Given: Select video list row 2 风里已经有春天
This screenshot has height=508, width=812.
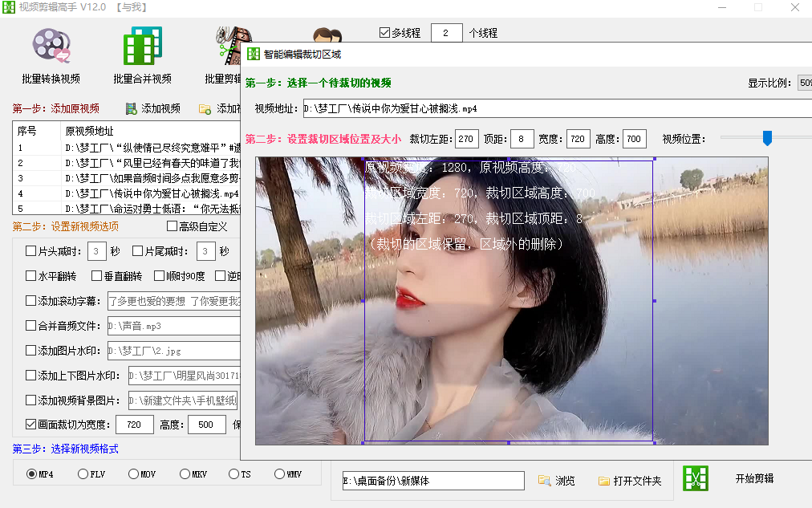Looking at the screenshot, I should tap(127, 163).
